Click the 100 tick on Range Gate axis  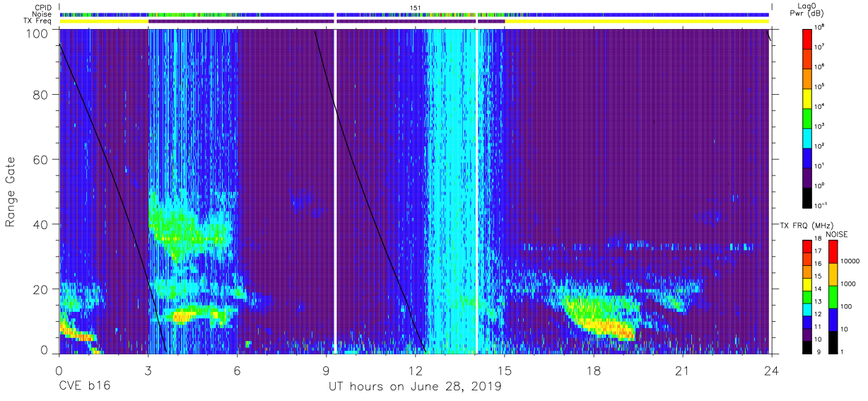click(37, 33)
